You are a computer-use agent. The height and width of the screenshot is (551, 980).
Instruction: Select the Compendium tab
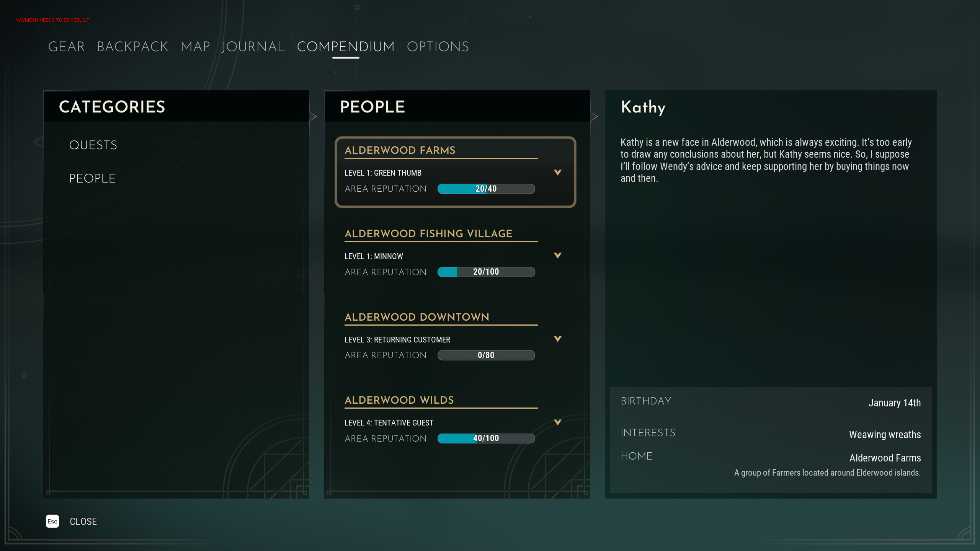coord(346,47)
